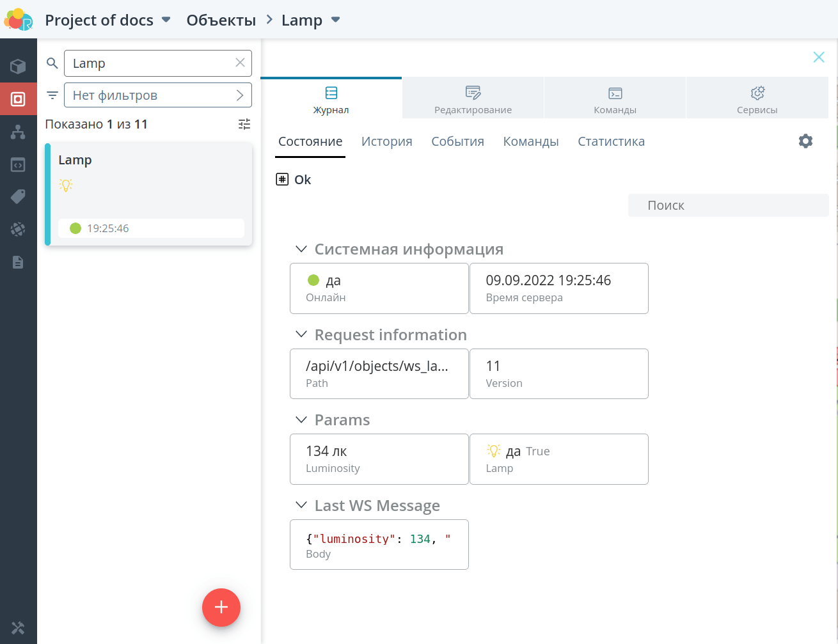
Task: Open the document icon in sidebar
Action: (x=18, y=262)
